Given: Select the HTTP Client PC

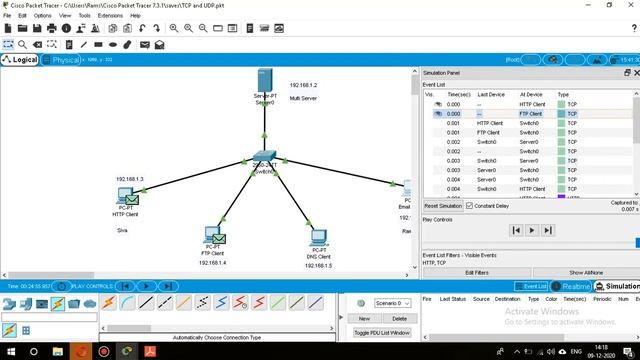Looking at the screenshot, I should [125, 195].
